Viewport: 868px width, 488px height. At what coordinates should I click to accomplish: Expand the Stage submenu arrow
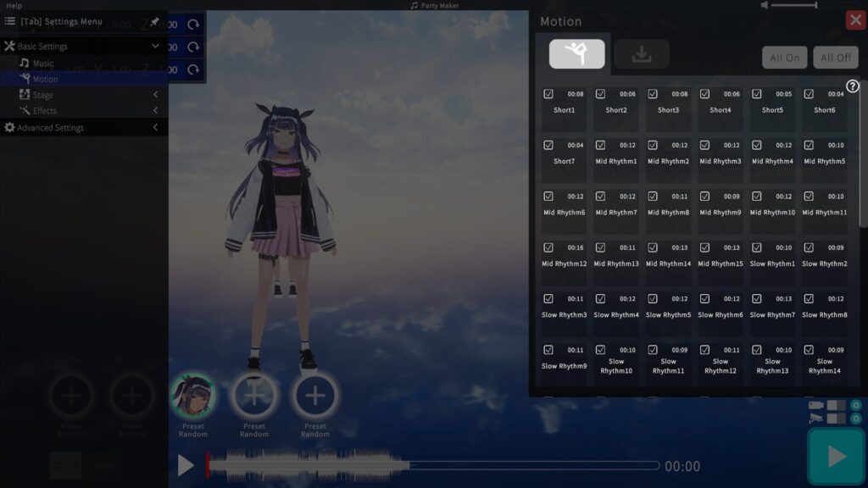coord(156,95)
